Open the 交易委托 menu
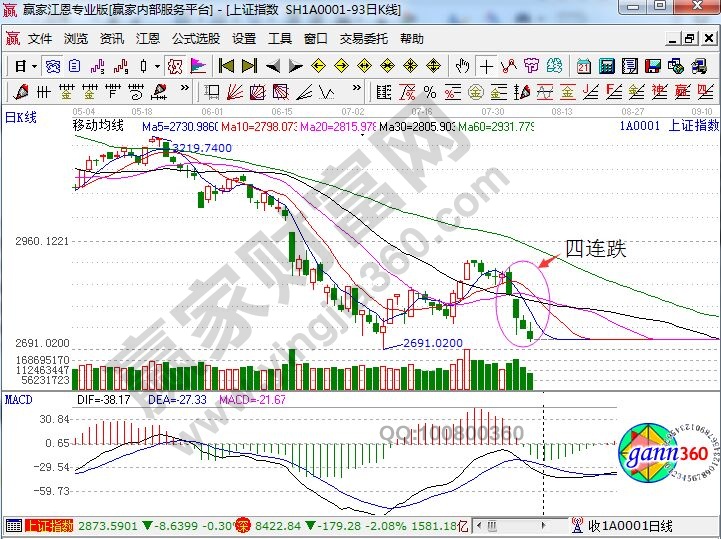Viewport: 721px width, 539px height. [x=364, y=39]
